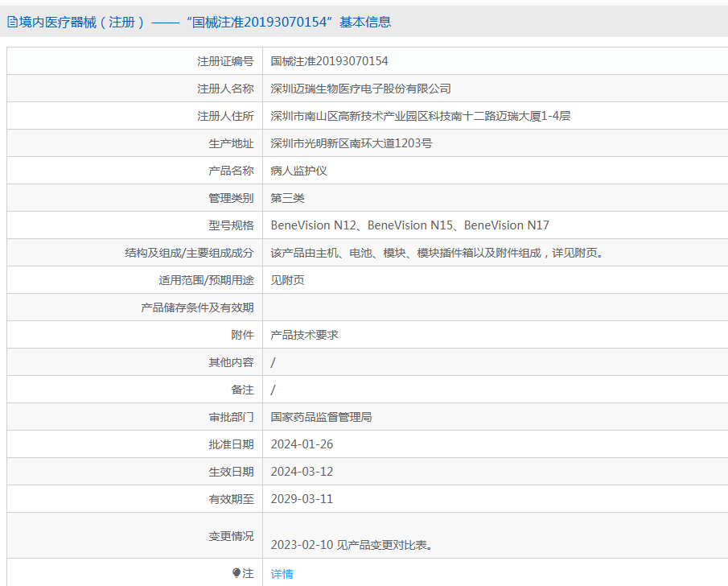Click the 批准日期 label
Screen dimensions: 728x586
click(231, 444)
